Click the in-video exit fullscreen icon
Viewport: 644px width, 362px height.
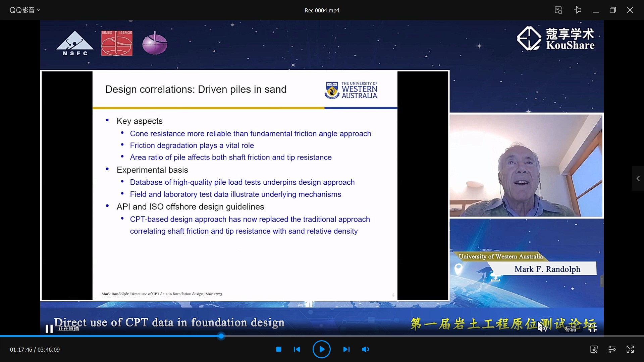pos(592,328)
